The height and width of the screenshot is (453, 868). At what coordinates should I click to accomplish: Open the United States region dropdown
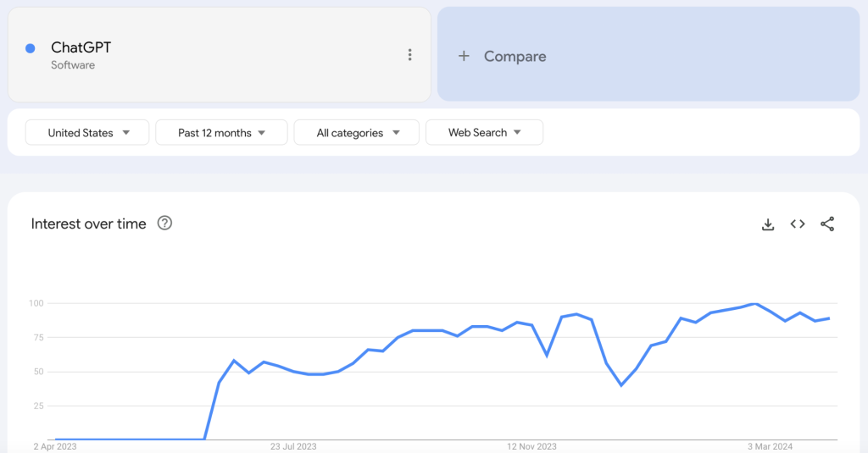pos(87,133)
